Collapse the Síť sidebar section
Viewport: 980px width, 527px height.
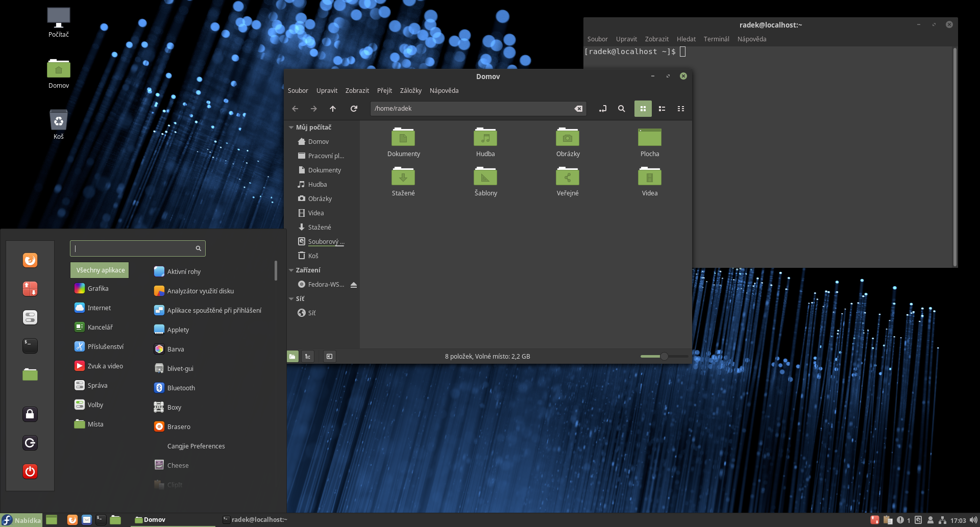[x=291, y=299]
